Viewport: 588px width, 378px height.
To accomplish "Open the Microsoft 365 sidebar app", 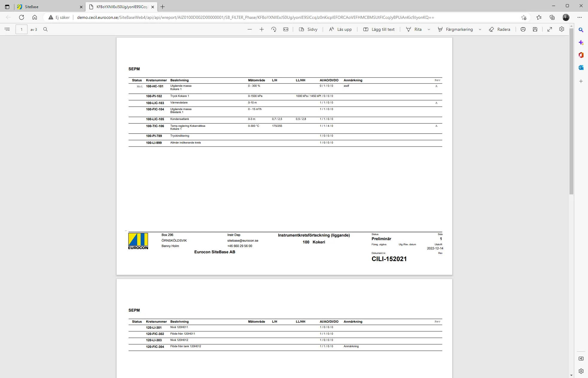I will point(581,55).
